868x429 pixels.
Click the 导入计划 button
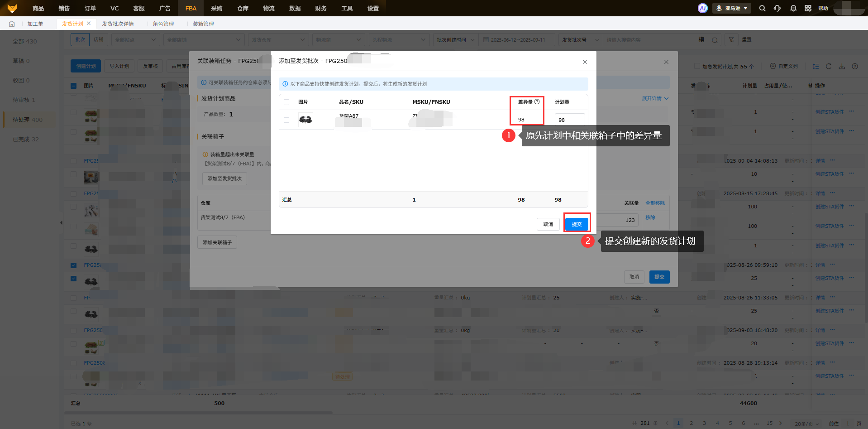[x=119, y=66]
